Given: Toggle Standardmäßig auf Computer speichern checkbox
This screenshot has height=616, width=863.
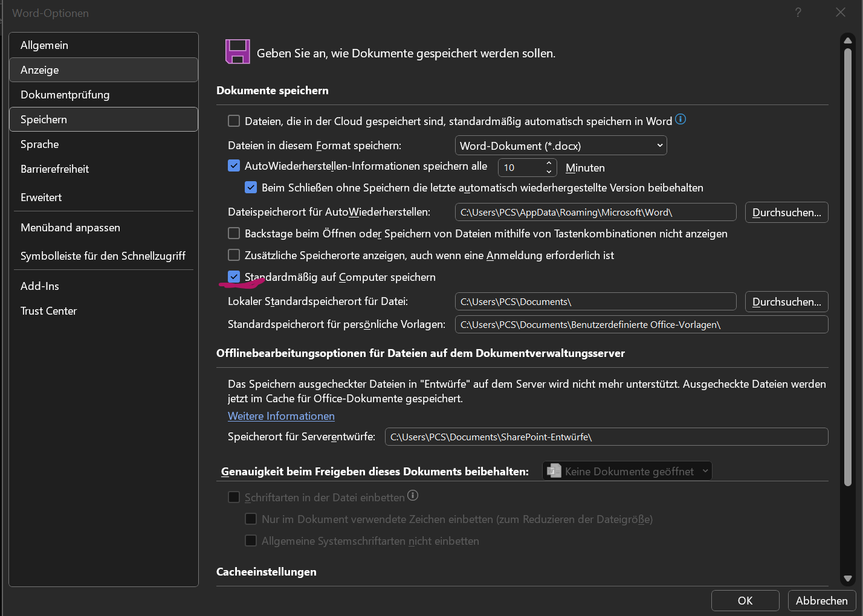Looking at the screenshot, I should (x=234, y=277).
